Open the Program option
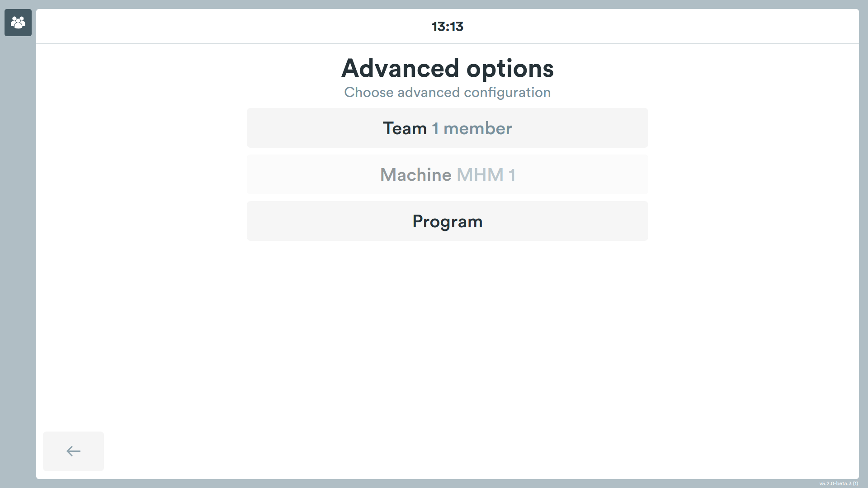Screen dimensions: 868x488 [x=447, y=221]
